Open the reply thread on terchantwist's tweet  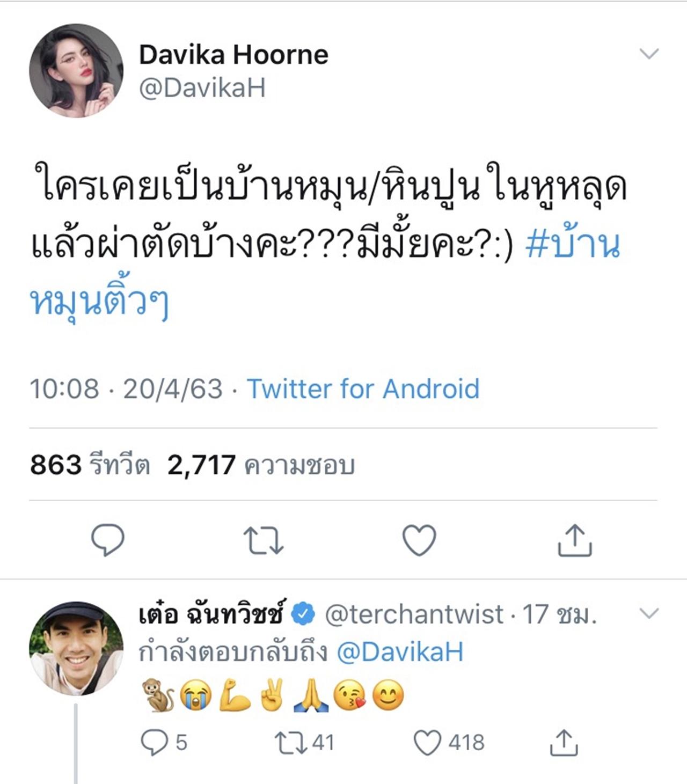(x=156, y=743)
